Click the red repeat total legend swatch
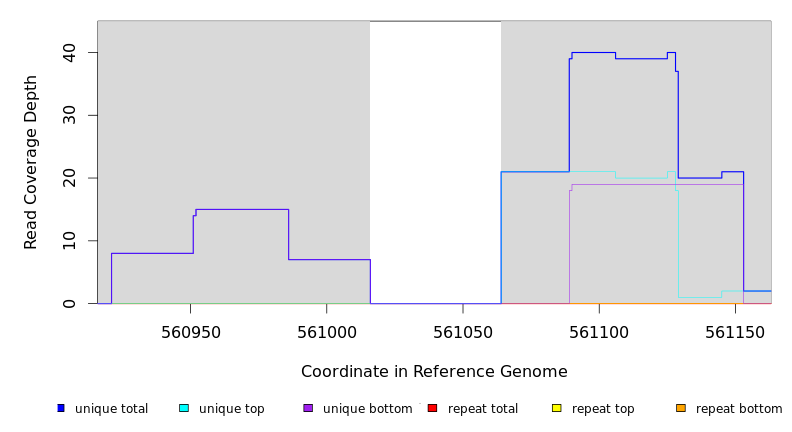 pos(432,408)
